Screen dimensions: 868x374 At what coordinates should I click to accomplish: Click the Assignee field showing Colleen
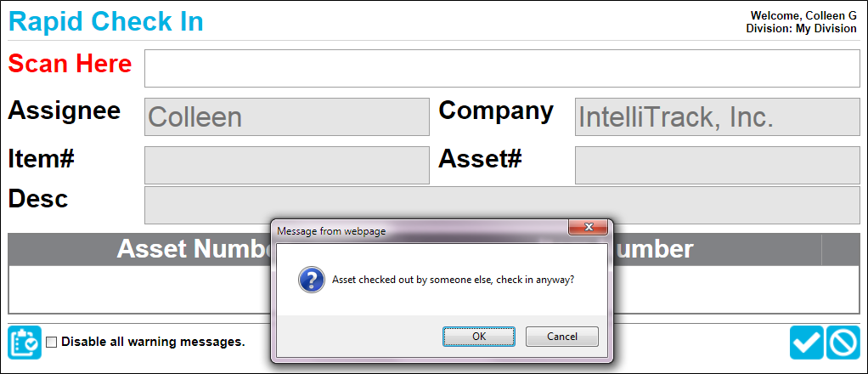click(287, 117)
